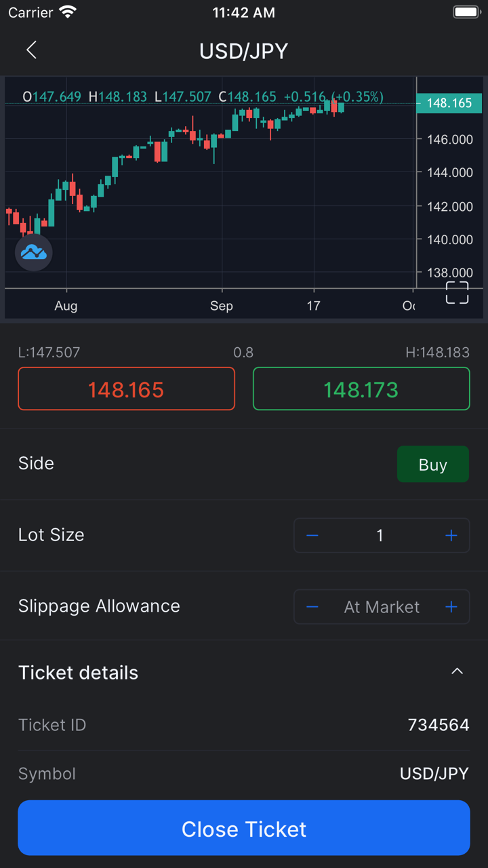
Task: Click the Aug label on time axis
Action: 66,306
